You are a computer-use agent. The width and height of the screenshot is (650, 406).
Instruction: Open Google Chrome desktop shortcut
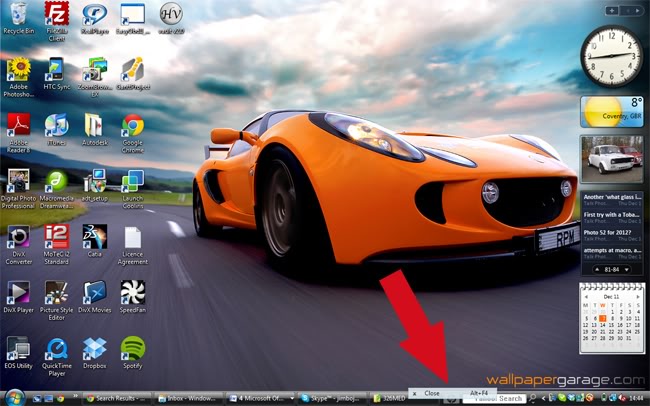point(132,126)
